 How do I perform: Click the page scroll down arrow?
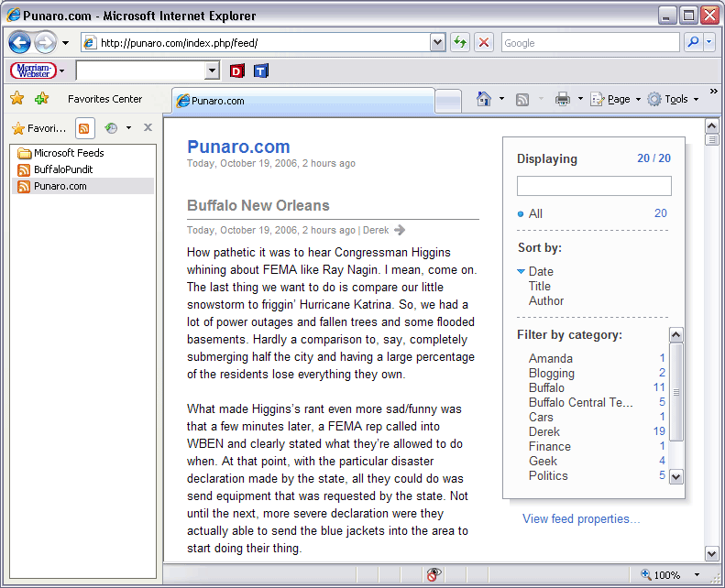(x=711, y=553)
